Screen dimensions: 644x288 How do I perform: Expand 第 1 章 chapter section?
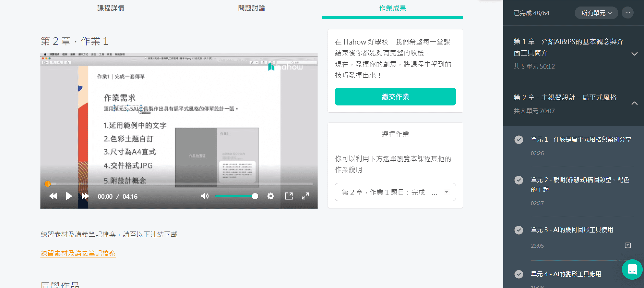point(634,54)
